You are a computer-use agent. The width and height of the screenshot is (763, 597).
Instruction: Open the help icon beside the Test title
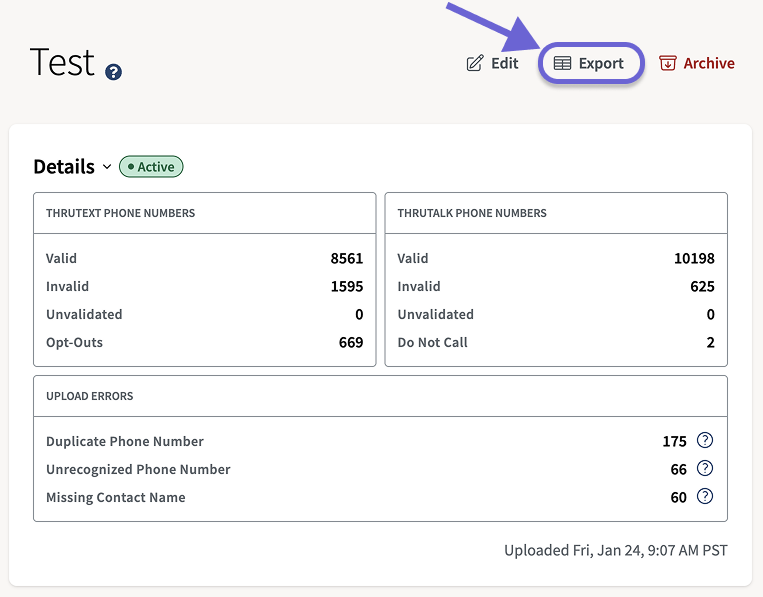point(113,72)
